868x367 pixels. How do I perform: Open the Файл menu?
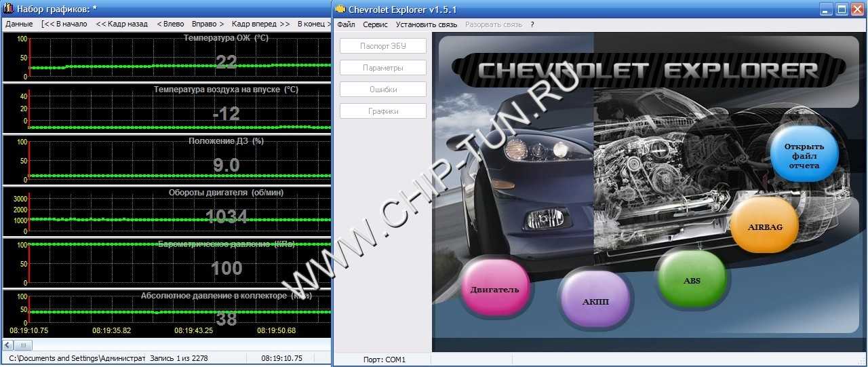click(x=346, y=24)
